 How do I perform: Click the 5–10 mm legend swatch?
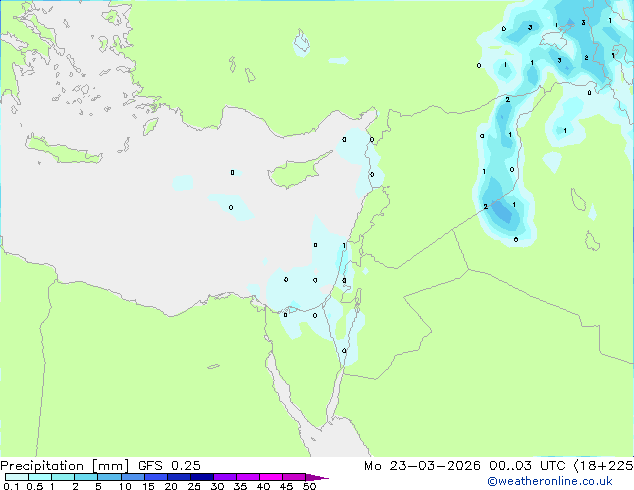tap(109, 477)
